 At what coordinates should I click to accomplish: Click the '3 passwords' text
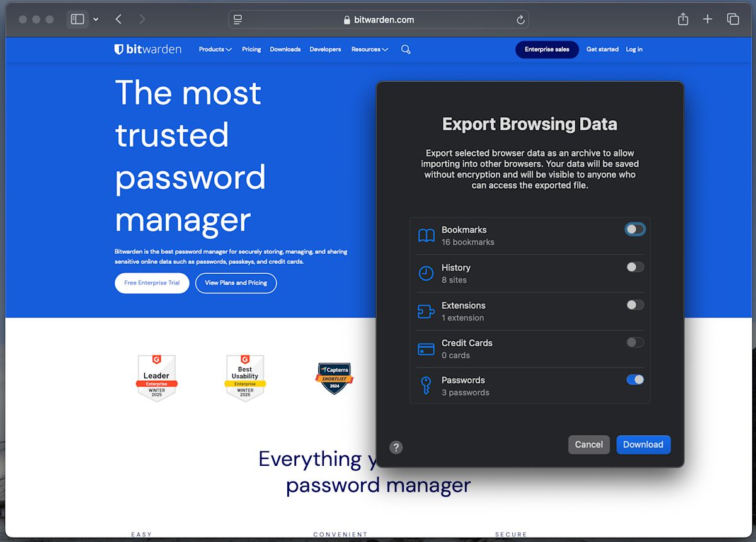[x=466, y=393]
